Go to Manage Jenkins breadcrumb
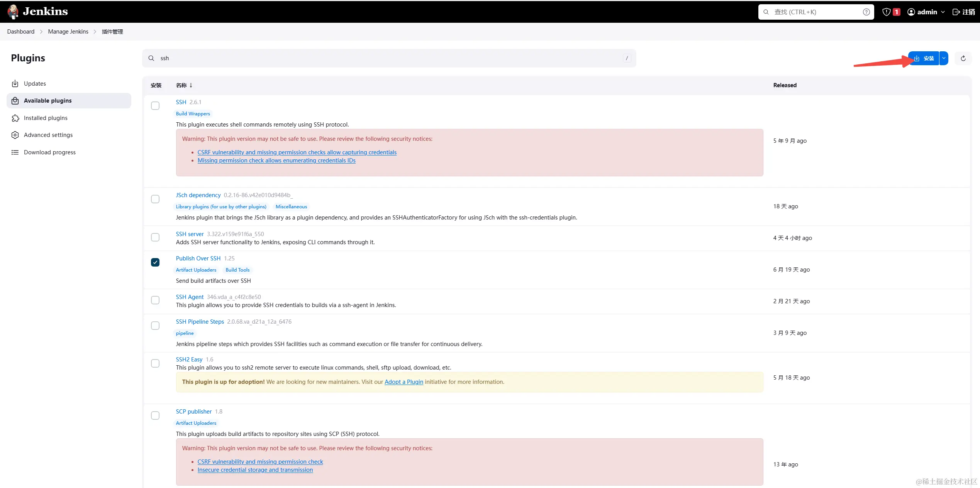 68,32
